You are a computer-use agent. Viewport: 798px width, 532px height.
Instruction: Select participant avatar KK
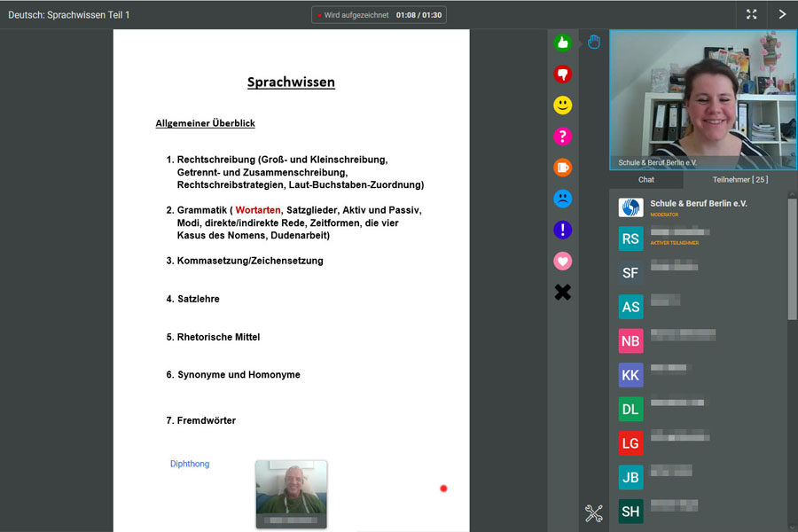pos(630,375)
